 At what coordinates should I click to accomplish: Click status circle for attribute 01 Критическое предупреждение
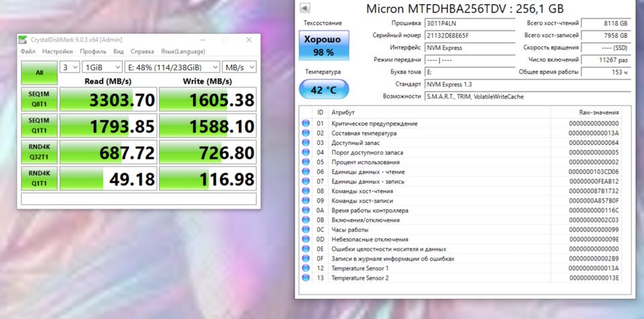pos(306,124)
